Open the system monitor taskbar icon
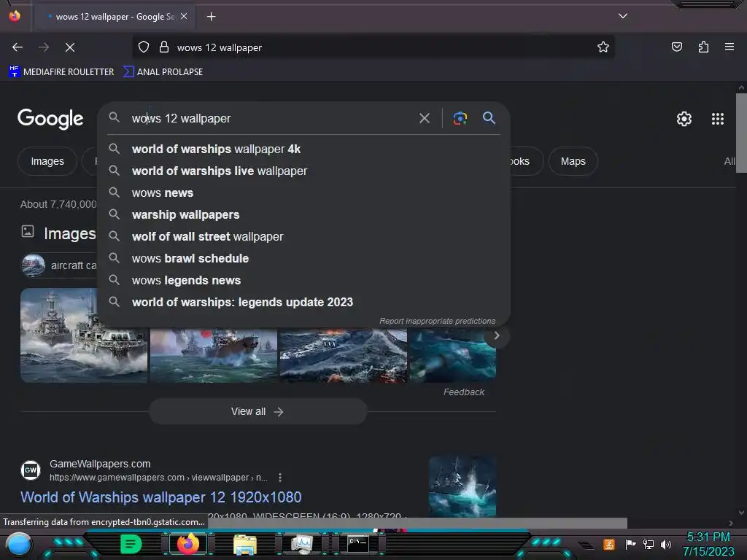Screen dimensions: 747x560 (x=301, y=544)
